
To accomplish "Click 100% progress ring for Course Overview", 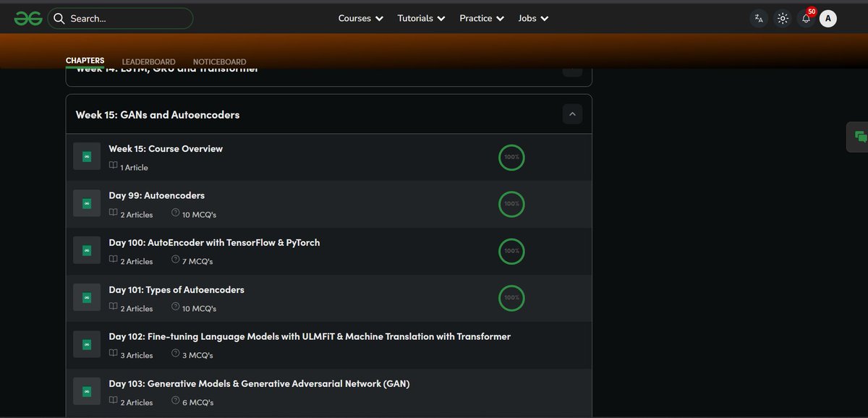I will 511,157.
